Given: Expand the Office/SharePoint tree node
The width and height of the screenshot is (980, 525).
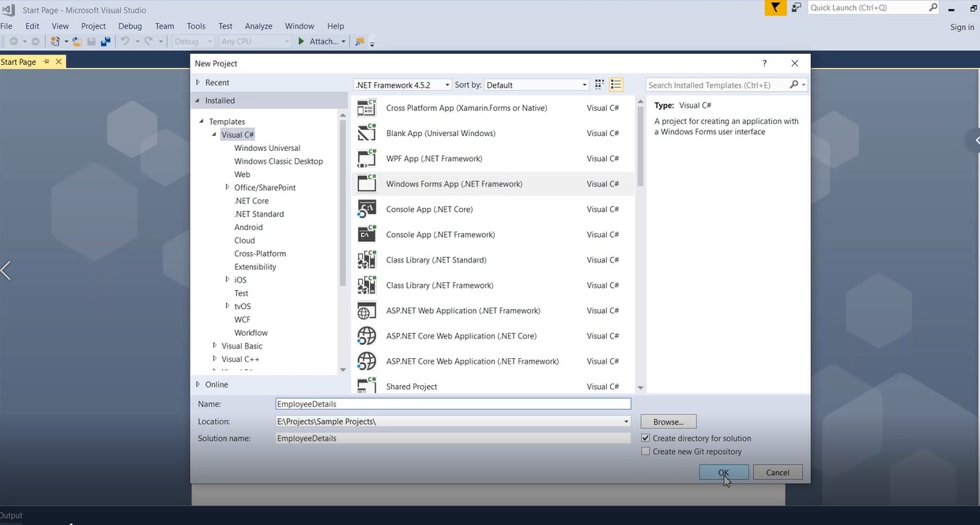Looking at the screenshot, I should pyautogui.click(x=228, y=187).
